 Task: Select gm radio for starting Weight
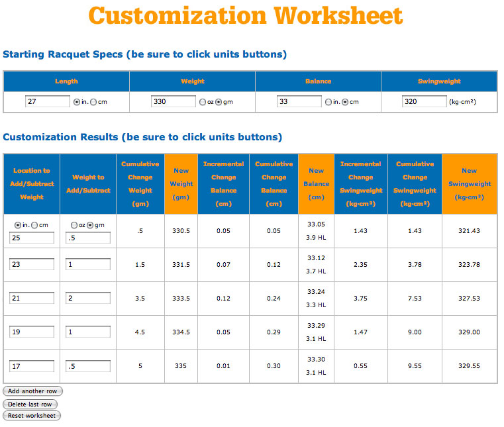tap(219, 102)
